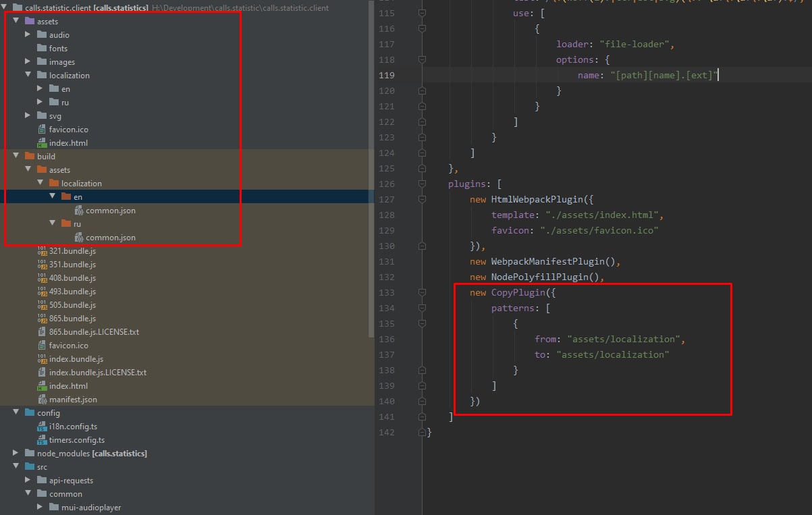
Task: Fold the HtmlWebpackPlugin block at line 127
Action: [422, 199]
